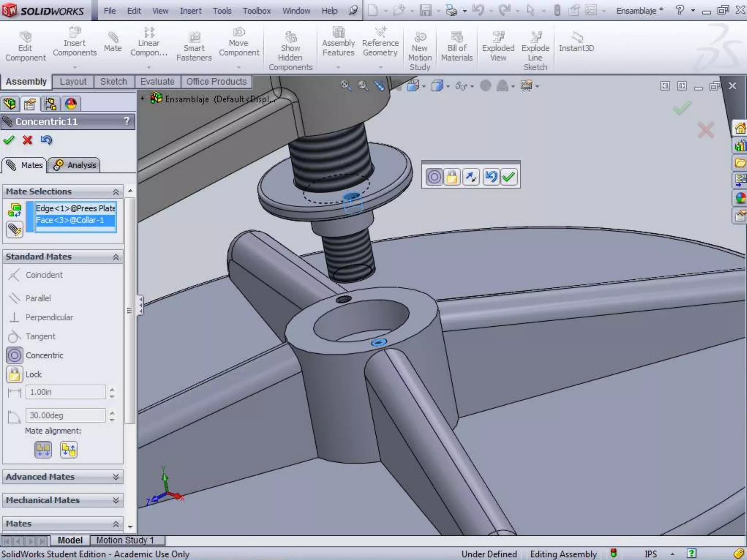Click the Mate tool in the ribbon
Viewport: 747px width, 560px height.
[112, 42]
